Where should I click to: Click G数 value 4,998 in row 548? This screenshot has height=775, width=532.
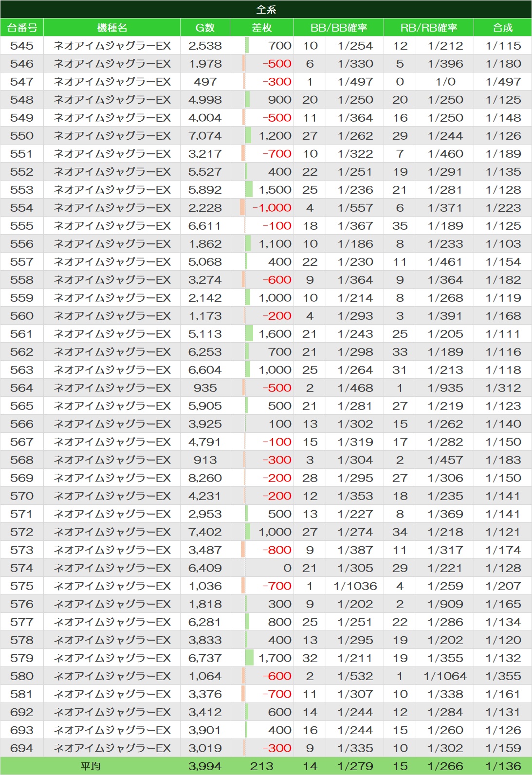[x=205, y=100]
